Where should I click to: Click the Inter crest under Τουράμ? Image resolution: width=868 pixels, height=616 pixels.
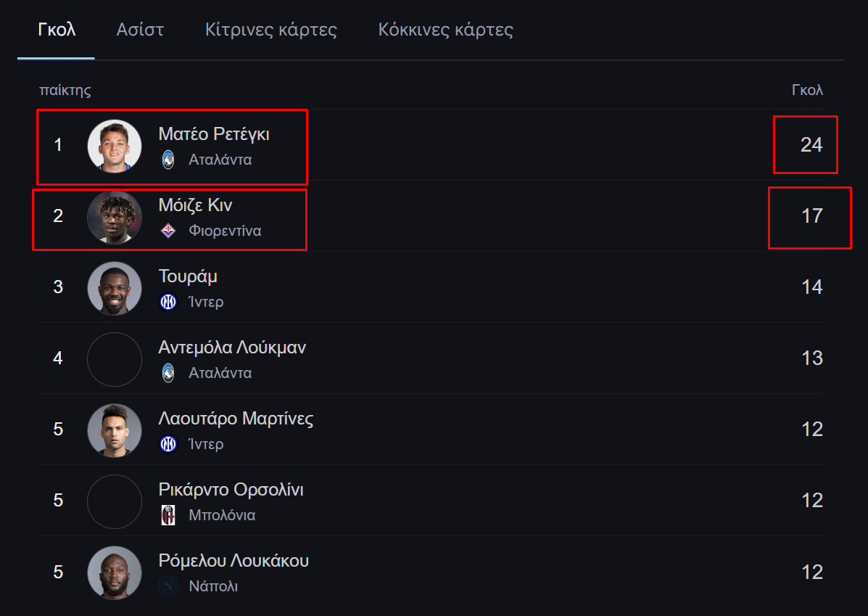[x=168, y=302]
